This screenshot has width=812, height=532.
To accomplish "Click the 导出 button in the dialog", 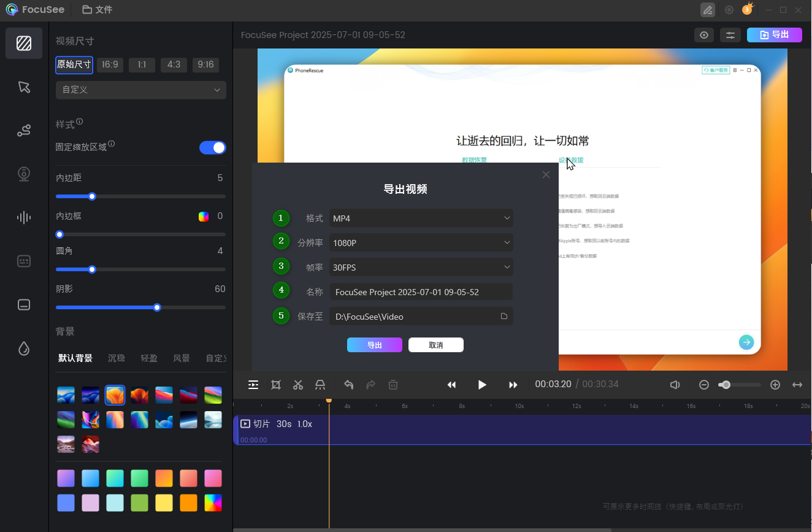I will click(375, 345).
